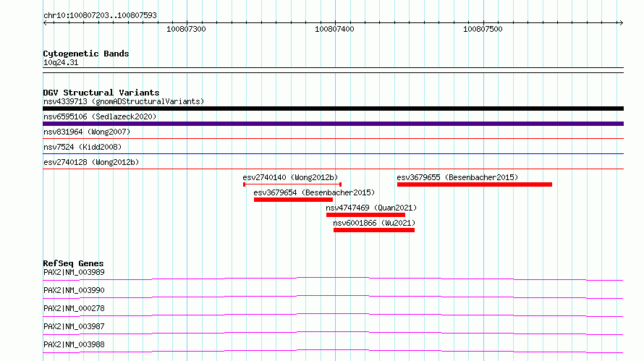Viewport: 644px width, 361px height.
Task: Select the red bar under nsv4747469
Action: [x=365, y=215]
